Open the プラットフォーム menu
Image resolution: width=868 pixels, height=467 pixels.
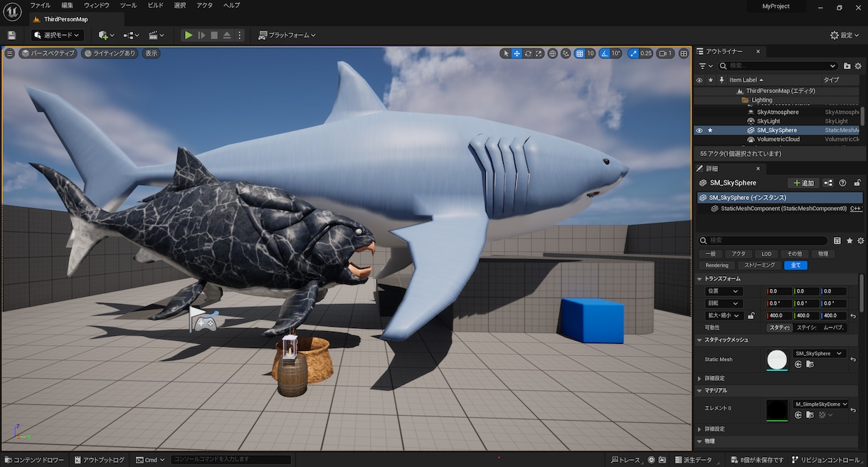click(287, 35)
